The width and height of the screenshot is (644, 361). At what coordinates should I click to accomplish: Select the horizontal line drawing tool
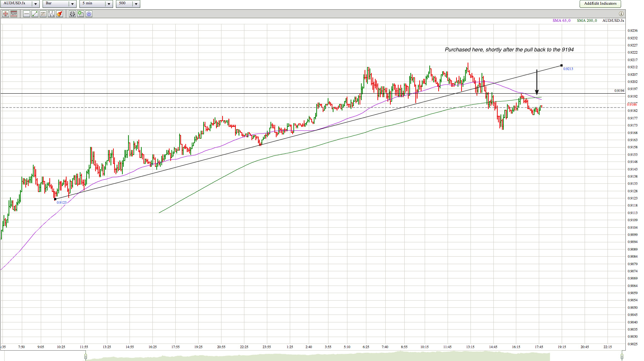tap(26, 14)
